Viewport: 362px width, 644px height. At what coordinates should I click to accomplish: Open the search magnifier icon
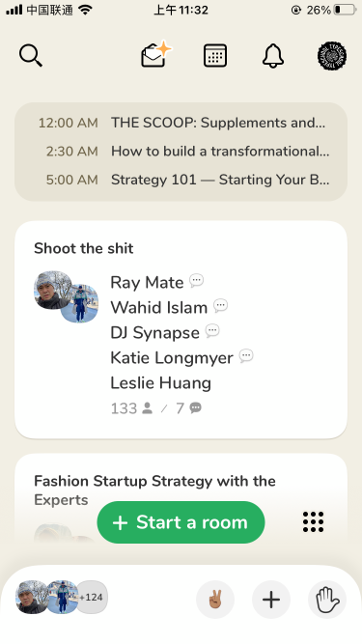[x=31, y=55]
